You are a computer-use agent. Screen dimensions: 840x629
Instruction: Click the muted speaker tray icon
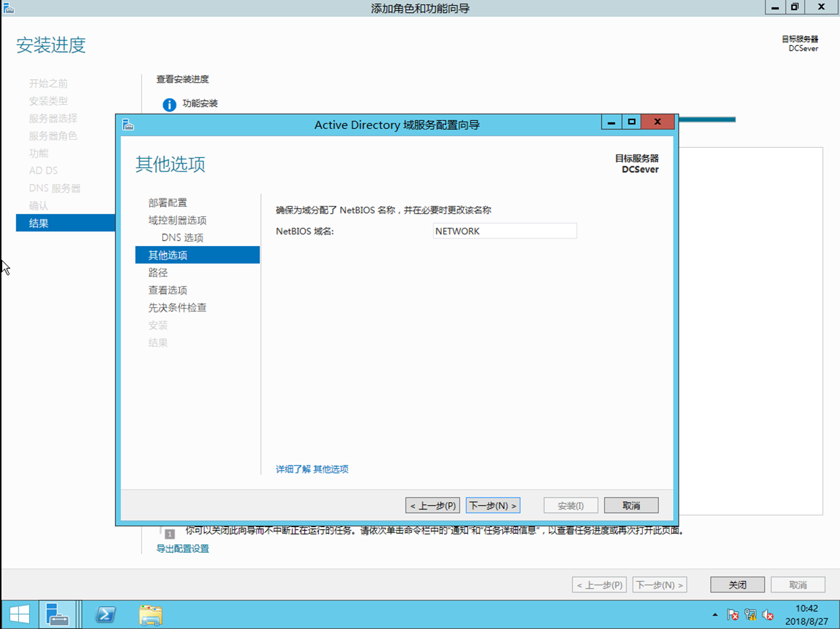tap(768, 615)
